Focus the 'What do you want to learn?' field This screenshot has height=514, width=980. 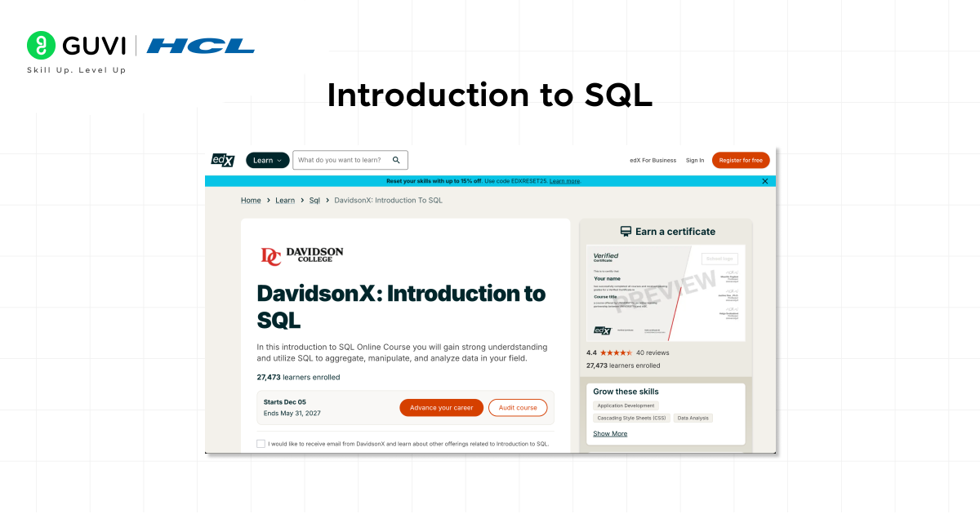coord(341,160)
